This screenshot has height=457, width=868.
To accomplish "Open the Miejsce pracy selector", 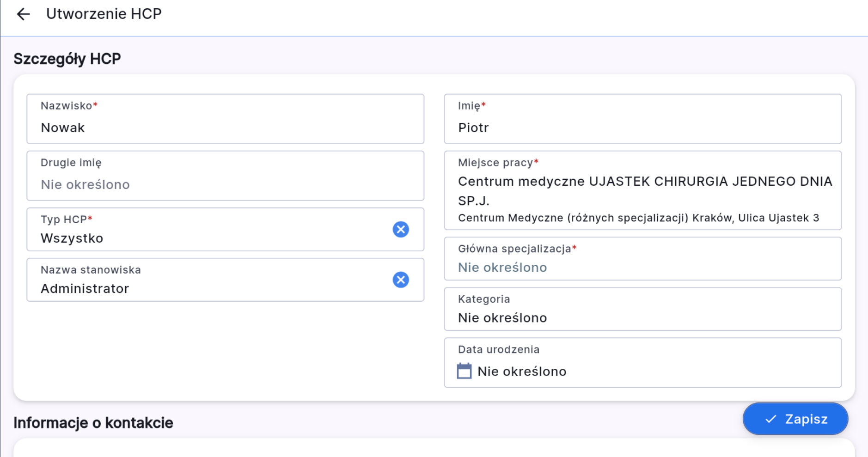I will tap(642, 190).
